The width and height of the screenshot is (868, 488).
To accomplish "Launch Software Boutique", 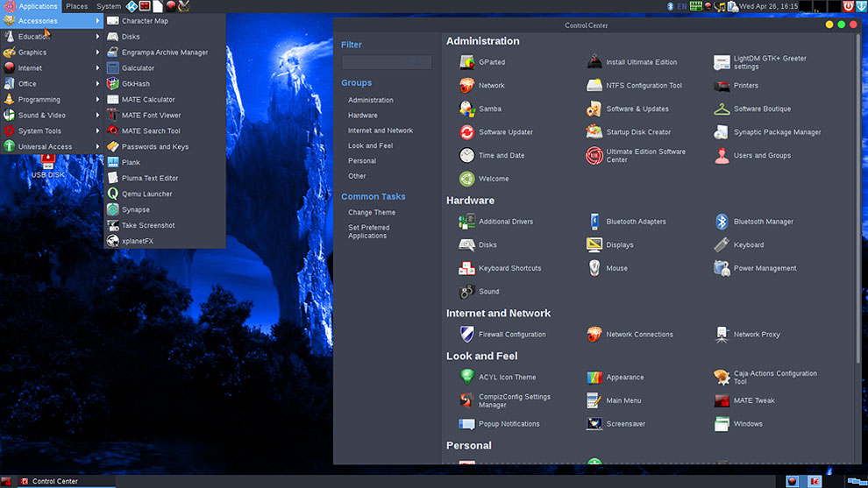I will click(x=753, y=109).
